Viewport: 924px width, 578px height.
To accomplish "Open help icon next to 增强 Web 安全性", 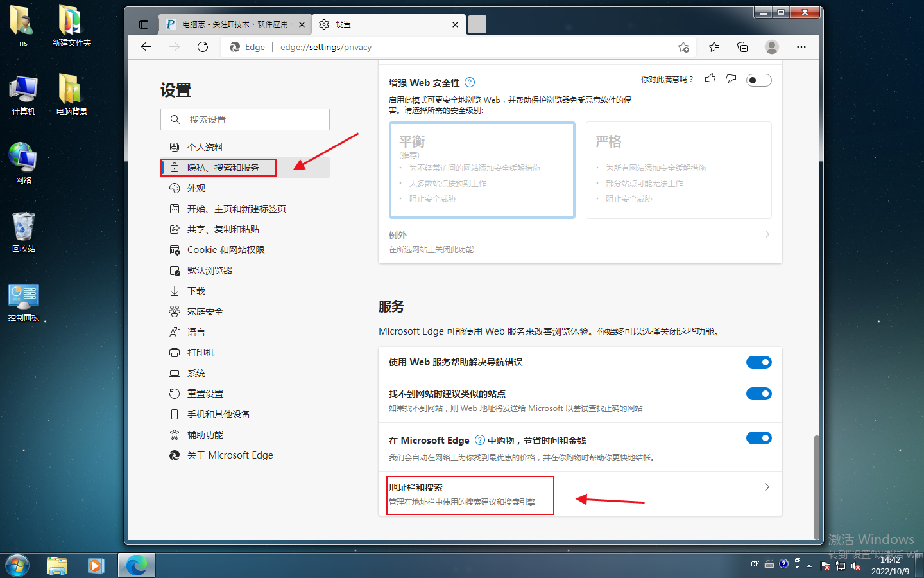I will (470, 82).
